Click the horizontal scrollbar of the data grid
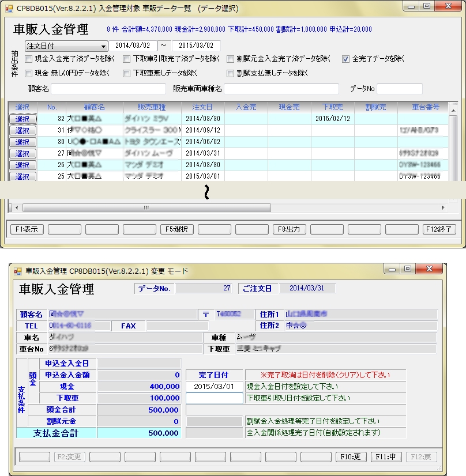This screenshot has width=466, height=476. (x=144, y=207)
